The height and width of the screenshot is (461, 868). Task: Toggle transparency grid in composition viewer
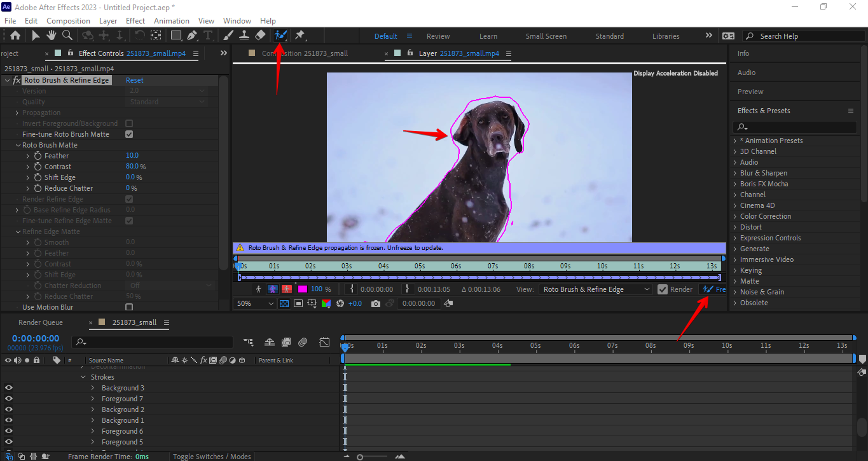[x=285, y=303]
